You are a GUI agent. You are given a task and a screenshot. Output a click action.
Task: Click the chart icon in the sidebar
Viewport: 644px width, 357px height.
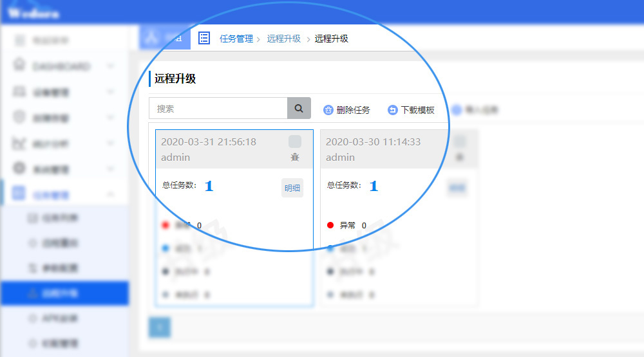pos(19,144)
